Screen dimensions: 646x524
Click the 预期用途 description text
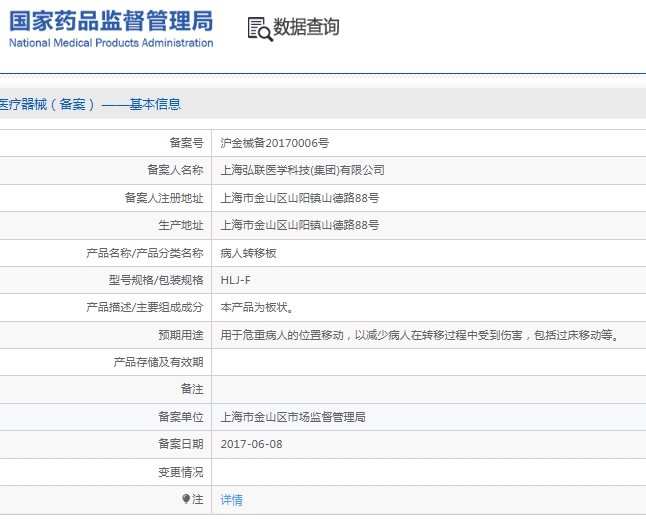coord(419,335)
